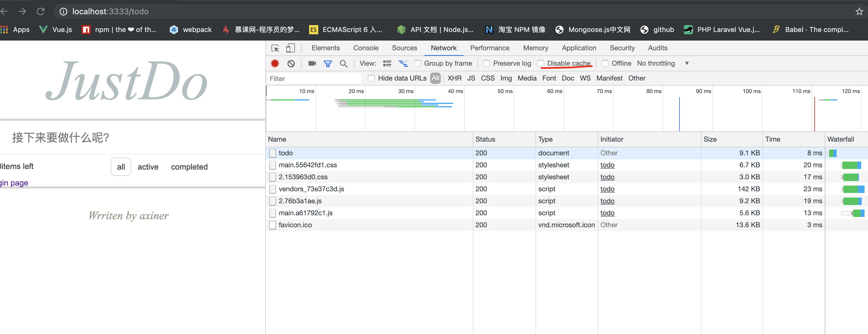Screen dimensions: 868x334
Task: Toggle the filter funnel icon
Action: [x=328, y=63]
